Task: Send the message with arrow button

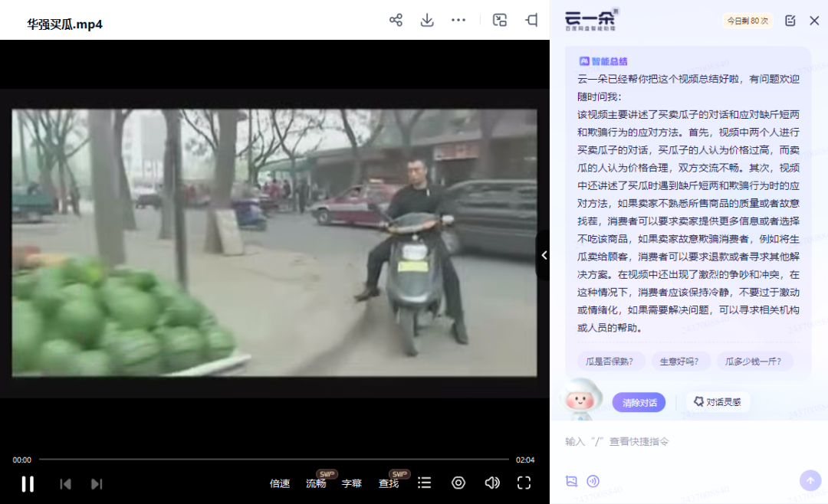Action: 810,480
